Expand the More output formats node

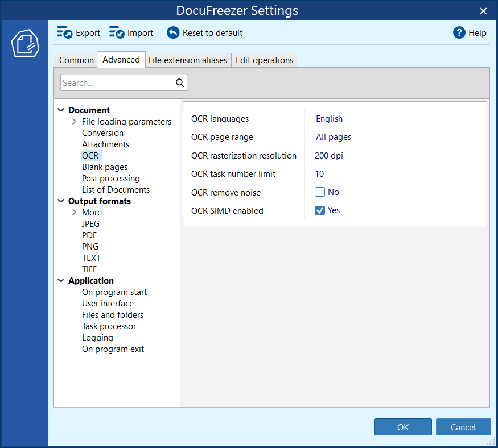click(75, 213)
